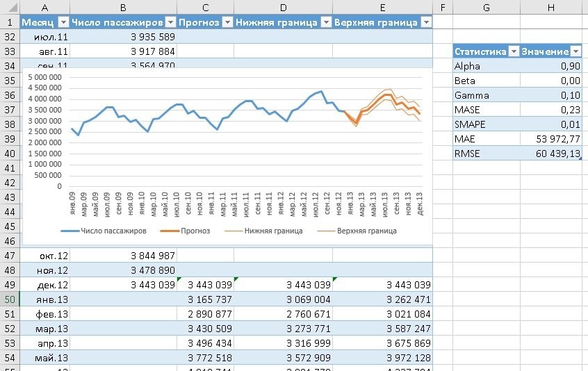588x371 pixels.
Task: Click the Верхняя граница legend entry
Action: tap(357, 231)
